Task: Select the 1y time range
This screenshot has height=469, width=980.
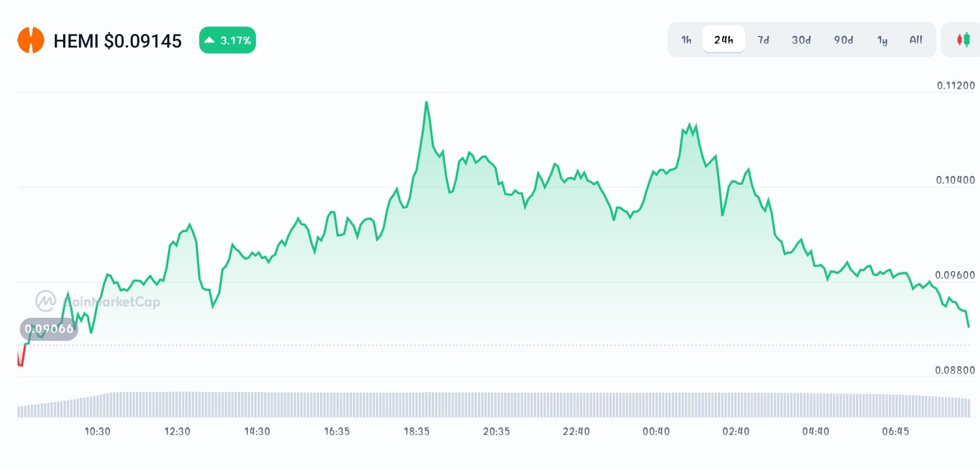Action: point(882,40)
